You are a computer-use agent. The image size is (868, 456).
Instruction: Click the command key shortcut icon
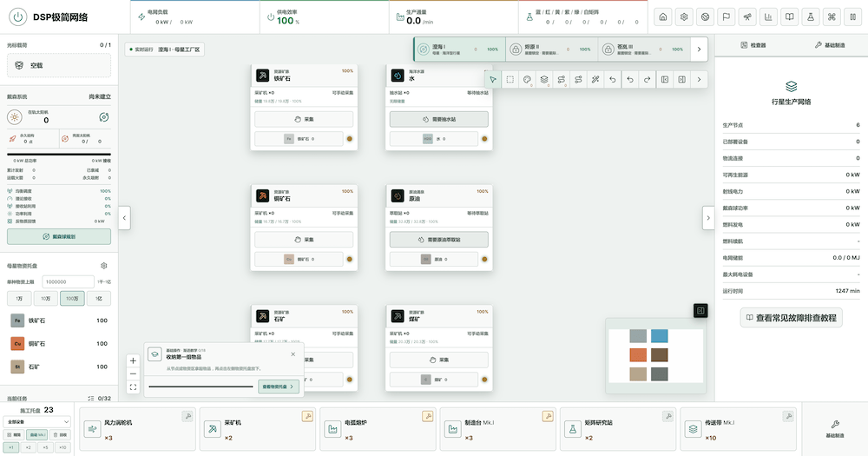coord(832,17)
